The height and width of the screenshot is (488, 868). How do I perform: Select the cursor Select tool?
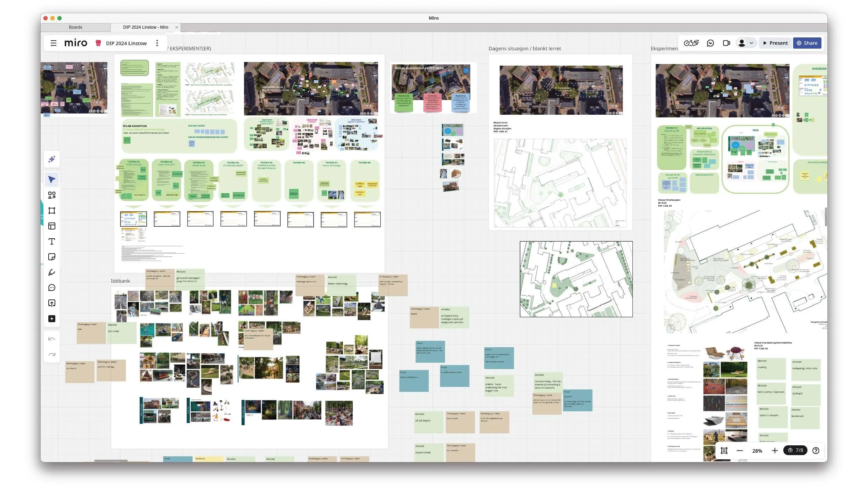[x=52, y=180]
